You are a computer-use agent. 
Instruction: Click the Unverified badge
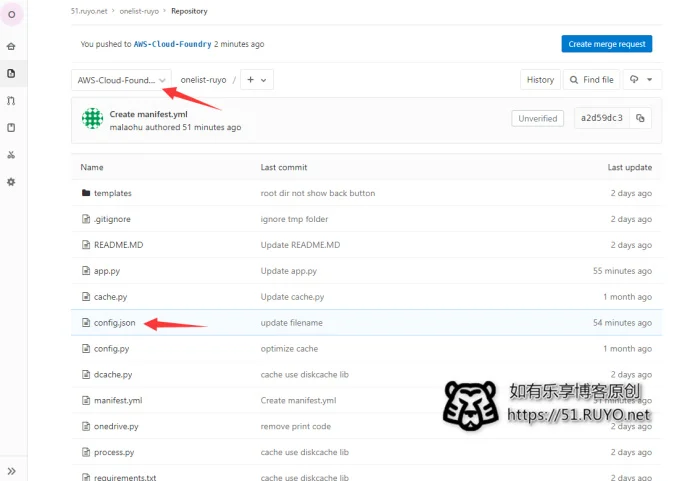pyautogui.click(x=537, y=118)
